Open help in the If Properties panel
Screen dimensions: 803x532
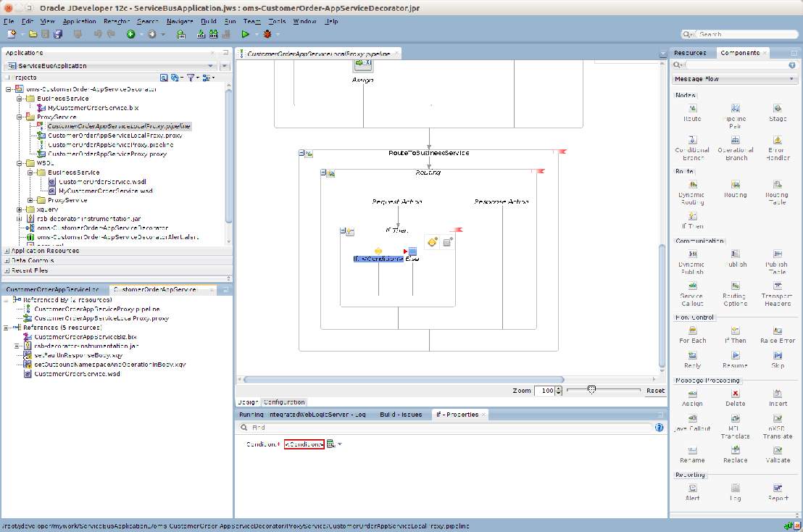(x=659, y=427)
